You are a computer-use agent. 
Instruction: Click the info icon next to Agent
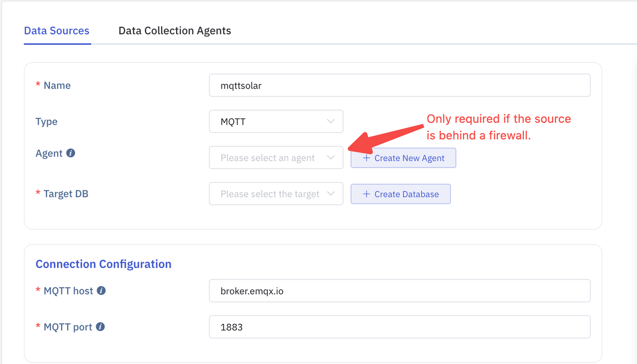71,153
